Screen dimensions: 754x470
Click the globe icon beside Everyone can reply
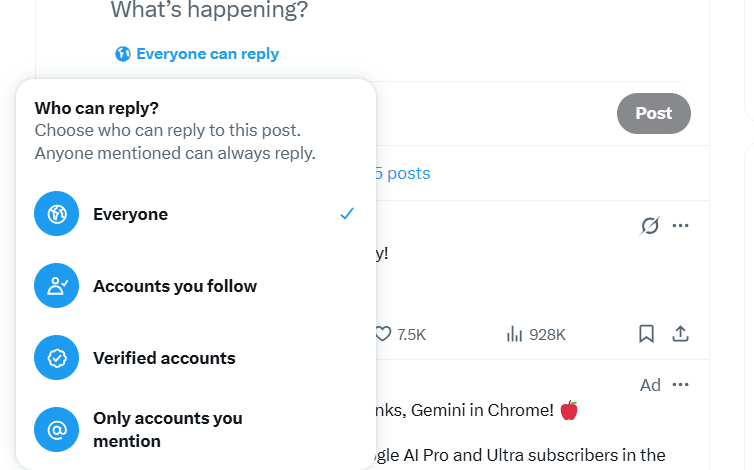122,54
